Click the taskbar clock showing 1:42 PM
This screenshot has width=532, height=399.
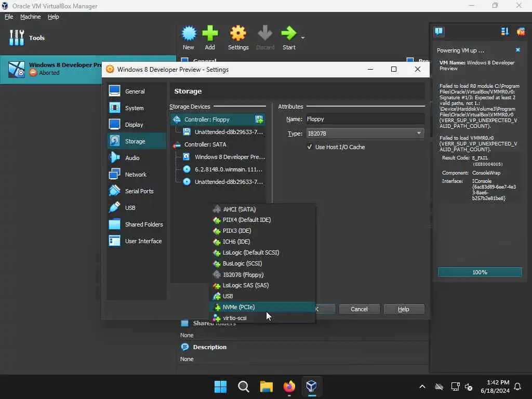[495, 387]
